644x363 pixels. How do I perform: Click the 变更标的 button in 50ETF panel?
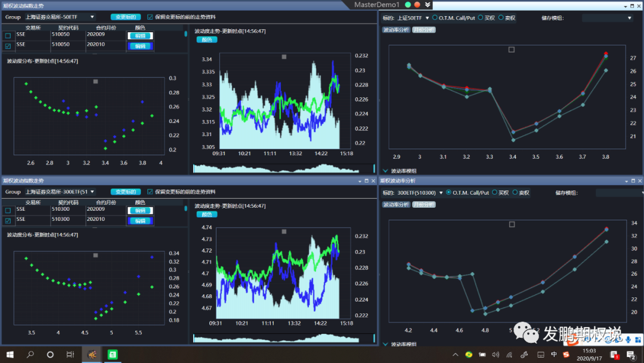(126, 17)
